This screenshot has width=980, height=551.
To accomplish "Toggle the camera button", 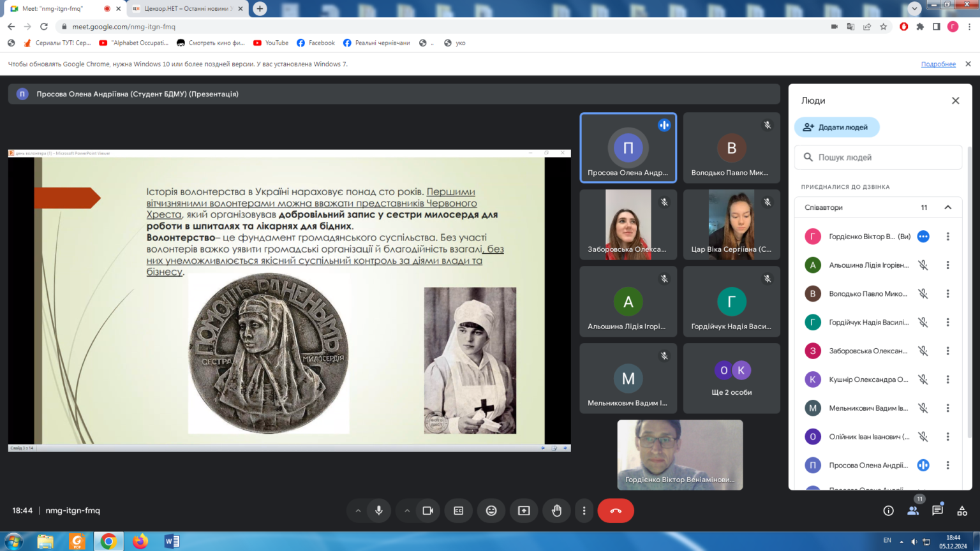I will (427, 511).
